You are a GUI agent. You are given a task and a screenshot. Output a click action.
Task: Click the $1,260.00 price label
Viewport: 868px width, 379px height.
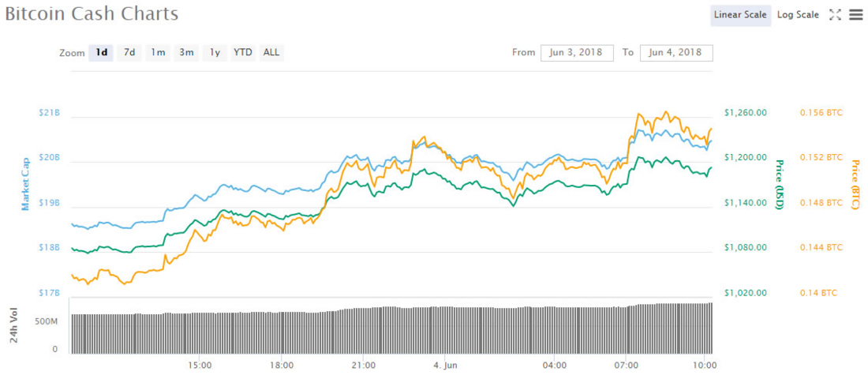click(x=746, y=113)
